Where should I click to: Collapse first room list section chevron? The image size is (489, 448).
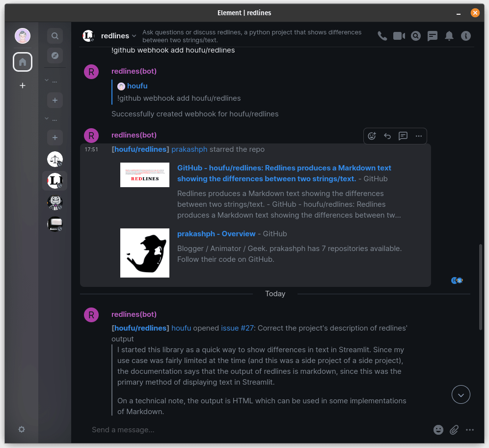(47, 80)
